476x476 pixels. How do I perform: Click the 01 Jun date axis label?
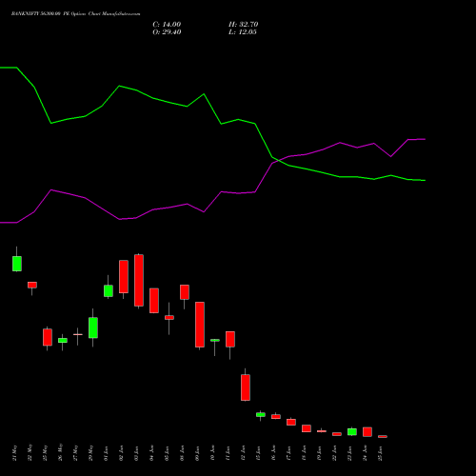click(x=106, y=453)
